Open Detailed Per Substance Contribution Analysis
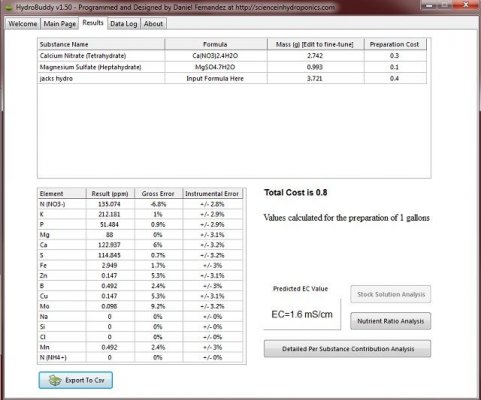Viewport: 481px width, 400px height. 347,349
